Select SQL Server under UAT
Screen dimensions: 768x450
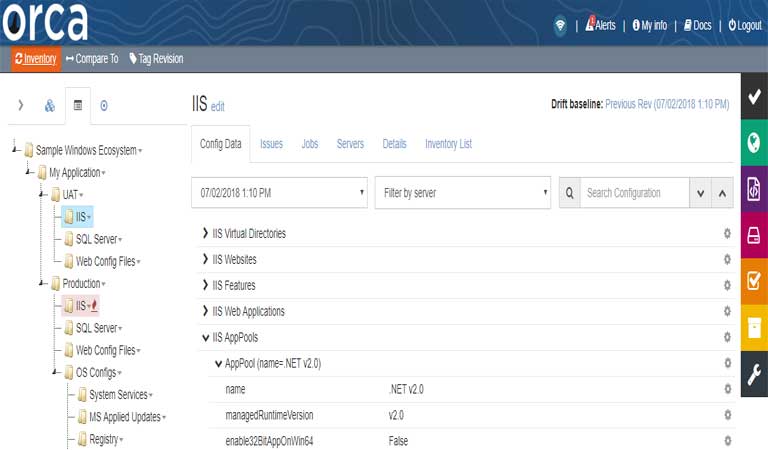96,239
